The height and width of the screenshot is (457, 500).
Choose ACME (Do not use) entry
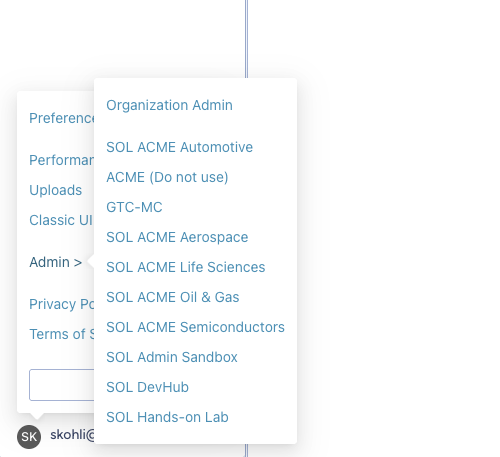(167, 177)
